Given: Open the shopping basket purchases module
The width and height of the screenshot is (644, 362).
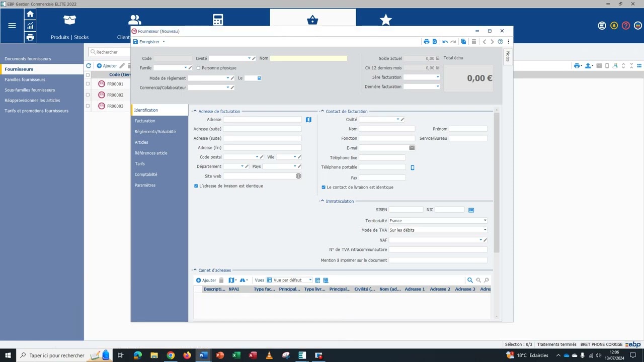Looking at the screenshot, I should pyautogui.click(x=312, y=20).
